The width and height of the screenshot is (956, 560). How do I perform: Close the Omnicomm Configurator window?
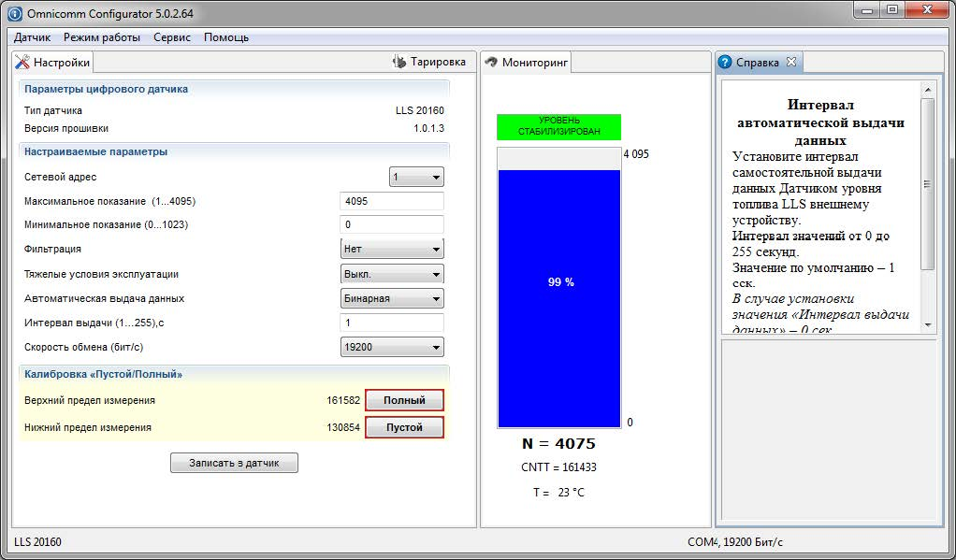pos(927,10)
